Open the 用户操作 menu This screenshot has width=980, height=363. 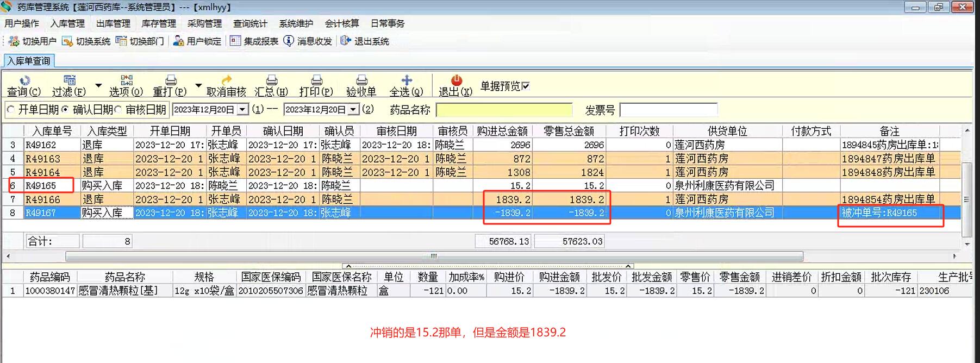pyautogui.click(x=22, y=23)
